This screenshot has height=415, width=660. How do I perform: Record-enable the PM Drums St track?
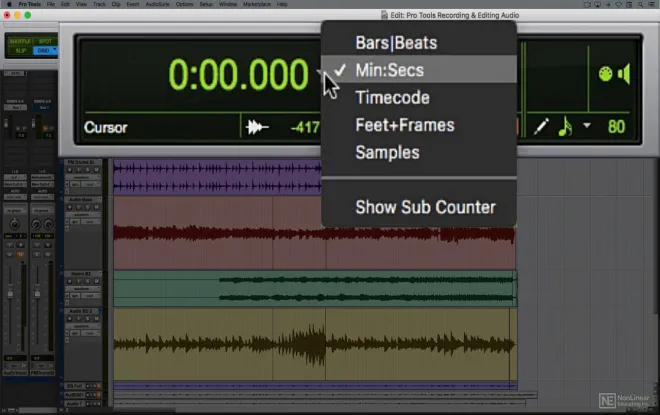70,170
